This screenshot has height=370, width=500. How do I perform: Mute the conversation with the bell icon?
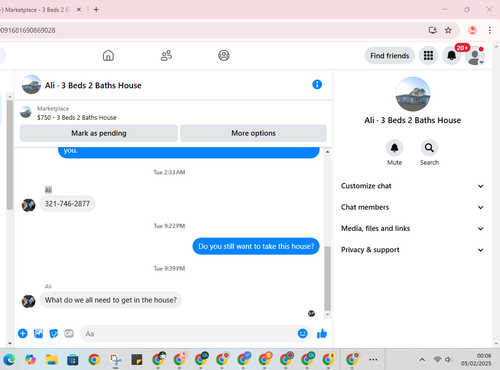pyautogui.click(x=394, y=148)
